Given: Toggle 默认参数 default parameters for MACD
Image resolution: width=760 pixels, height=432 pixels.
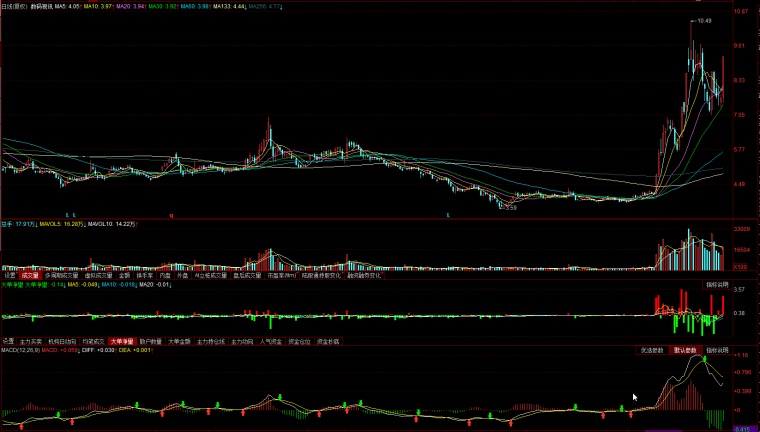Looking at the screenshot, I should click(x=685, y=350).
